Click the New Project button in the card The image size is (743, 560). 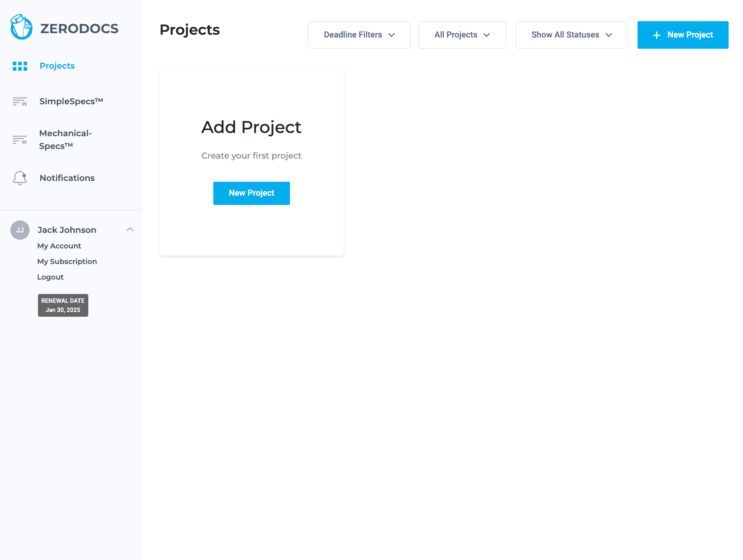point(251,193)
